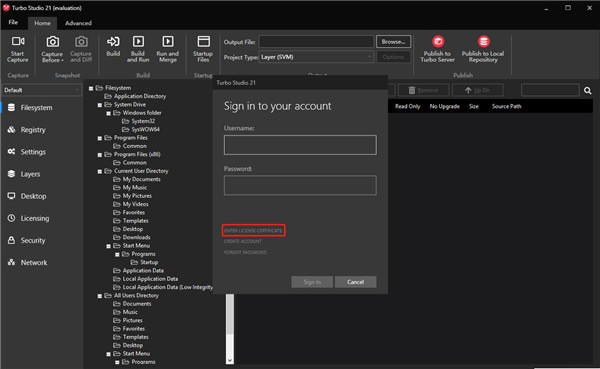Click the search box beside magnifier
600x369 pixels.
[x=550, y=90]
